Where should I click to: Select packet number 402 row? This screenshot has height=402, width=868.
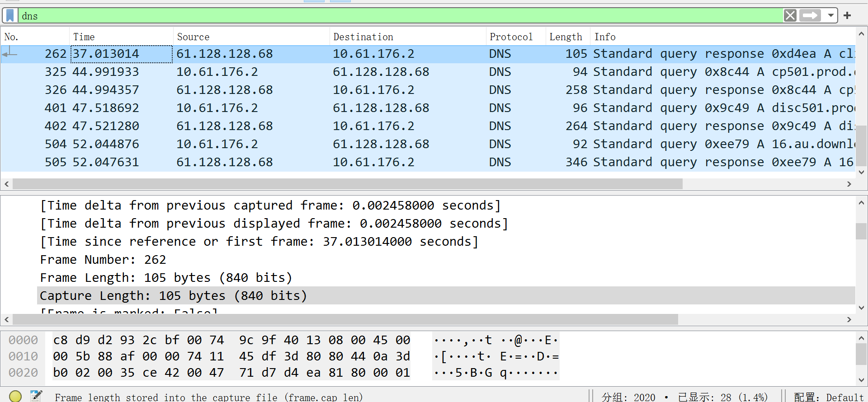click(x=428, y=126)
